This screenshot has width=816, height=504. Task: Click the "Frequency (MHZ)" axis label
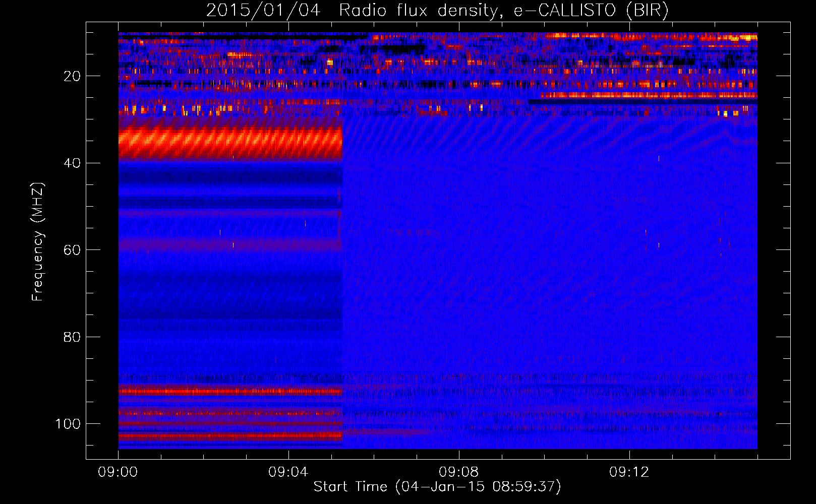coord(37,241)
